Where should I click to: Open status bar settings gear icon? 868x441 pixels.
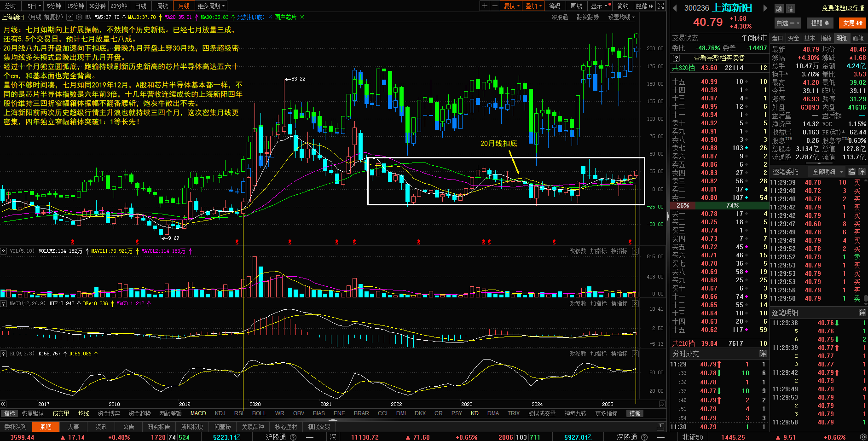(863, 437)
